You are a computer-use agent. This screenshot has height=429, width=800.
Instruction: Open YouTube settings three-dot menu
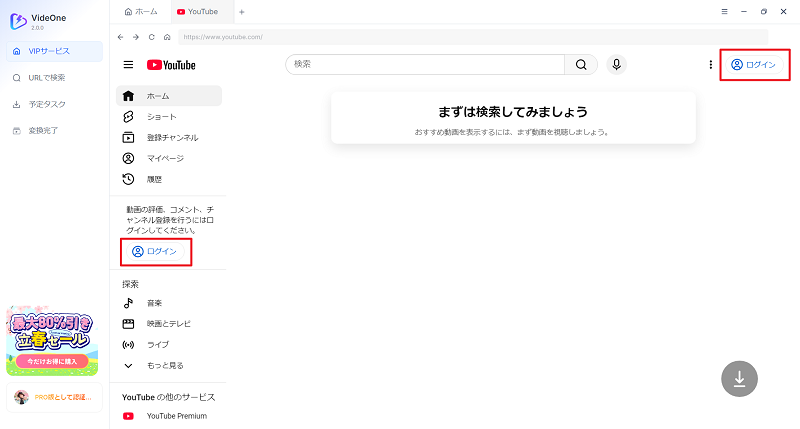coord(711,65)
